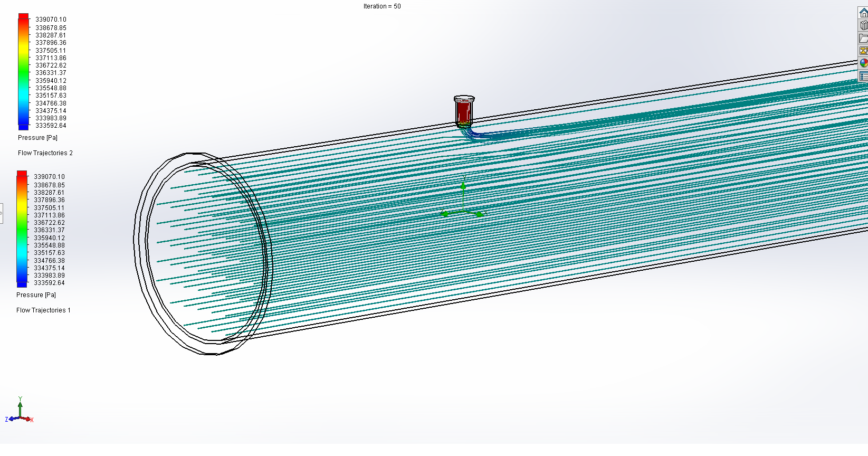Screen dimensions: 868x456
Task: Select the XYZ orientation triad in corner
Action: pos(20,411)
